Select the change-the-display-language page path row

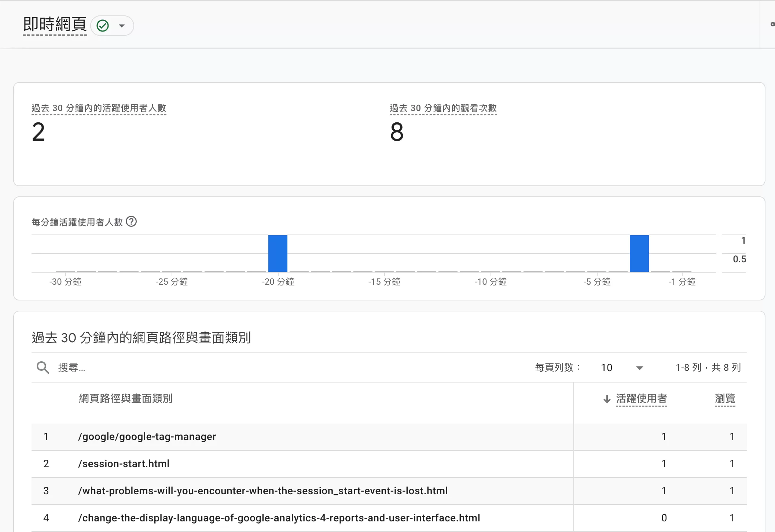[389, 518]
